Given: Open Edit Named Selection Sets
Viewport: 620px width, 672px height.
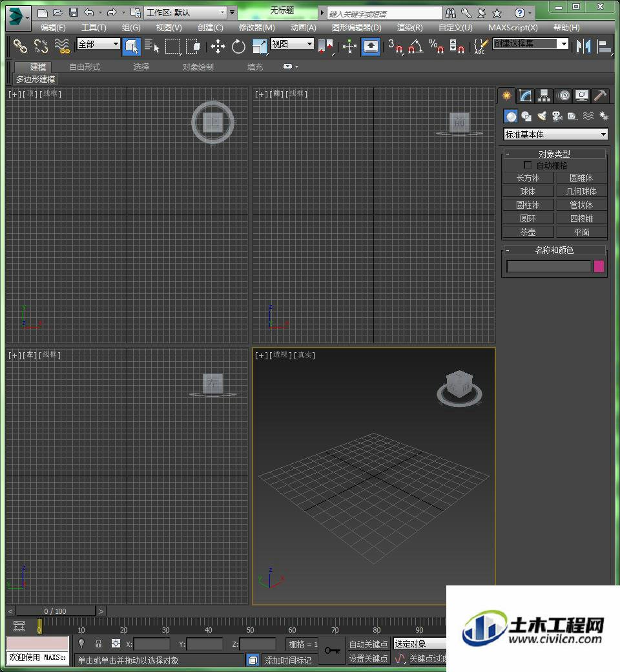Looking at the screenshot, I should (480, 46).
